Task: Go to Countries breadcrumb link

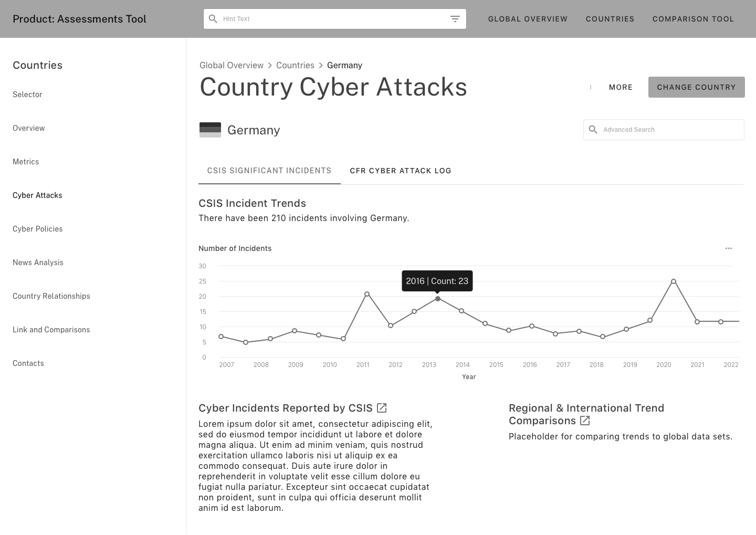Action: pos(295,66)
